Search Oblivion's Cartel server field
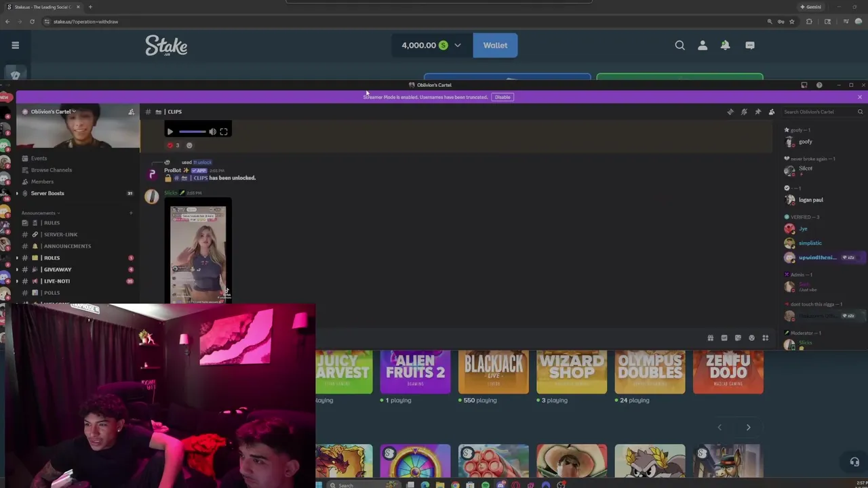This screenshot has width=868, height=488. pyautogui.click(x=823, y=112)
